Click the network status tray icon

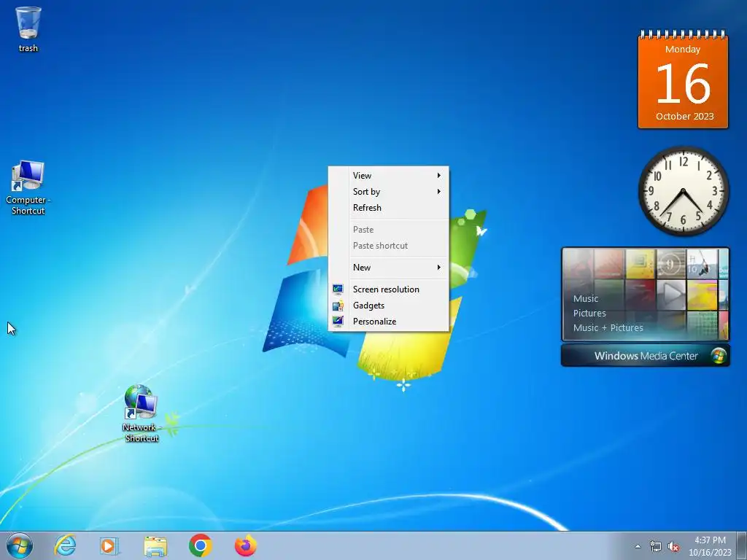click(656, 547)
